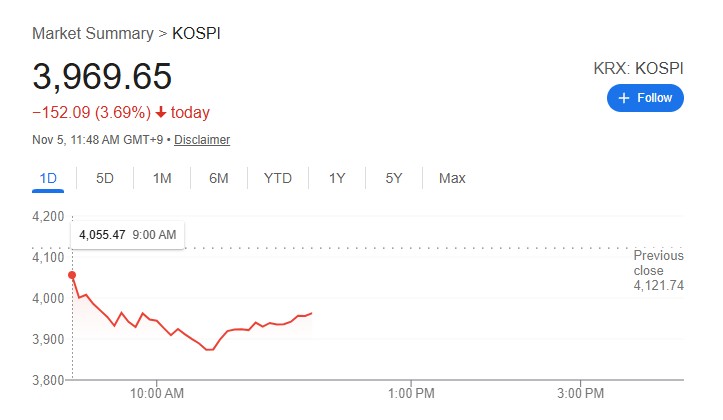Open the Disclaimer link
Screen dimensions: 723x420
[202, 140]
